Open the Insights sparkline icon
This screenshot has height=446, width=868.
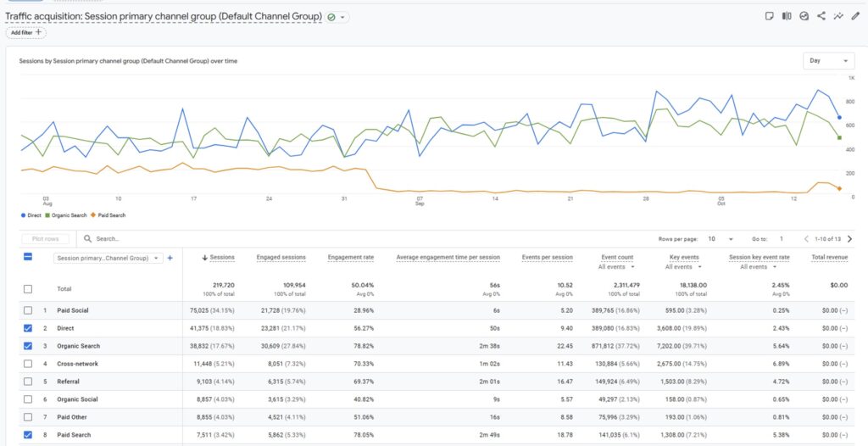coord(838,16)
